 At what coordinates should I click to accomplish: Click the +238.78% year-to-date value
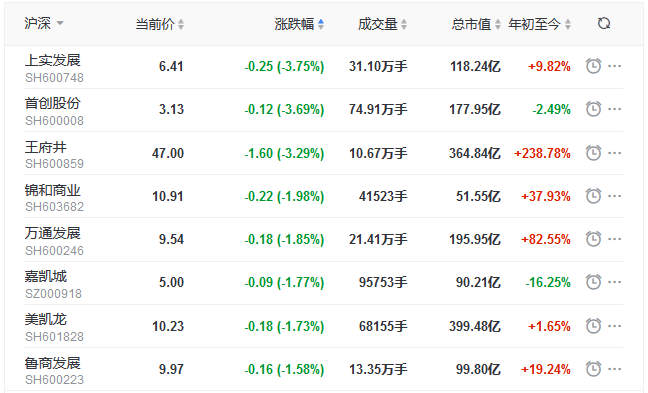[542, 153]
